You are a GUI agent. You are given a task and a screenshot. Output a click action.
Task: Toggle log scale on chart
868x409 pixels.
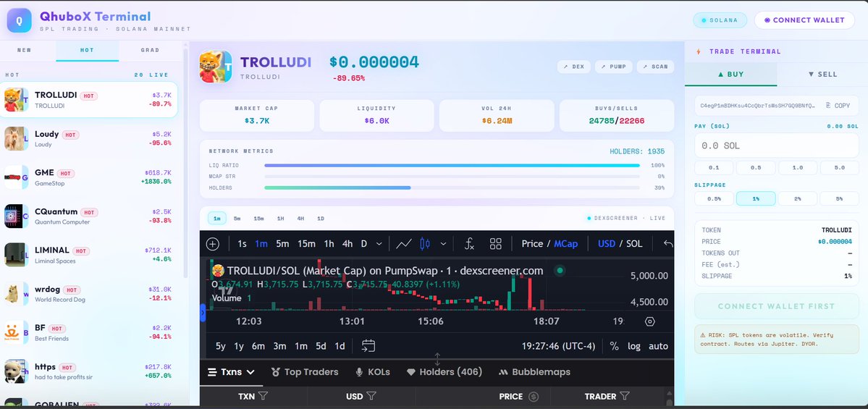pos(634,346)
